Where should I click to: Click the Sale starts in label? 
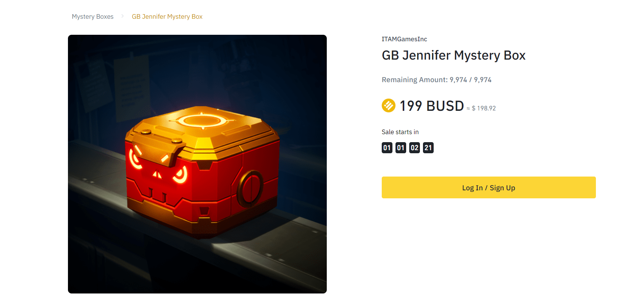click(400, 132)
